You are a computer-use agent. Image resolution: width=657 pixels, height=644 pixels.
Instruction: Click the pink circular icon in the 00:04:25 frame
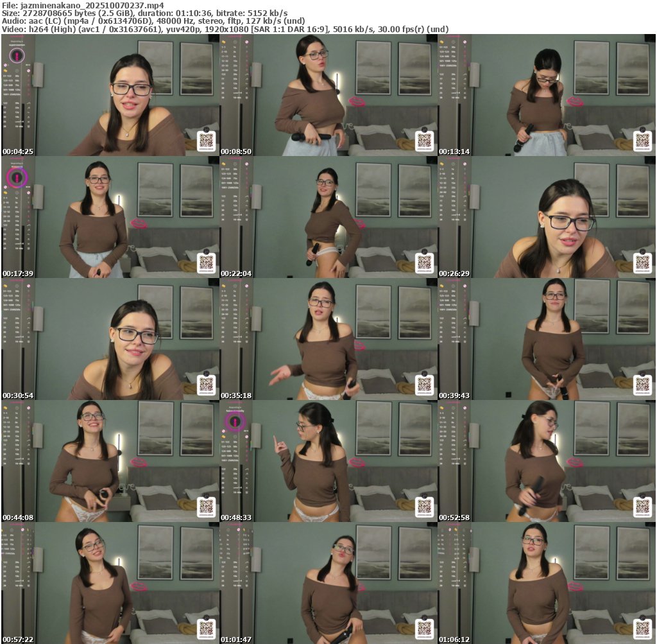[17, 55]
